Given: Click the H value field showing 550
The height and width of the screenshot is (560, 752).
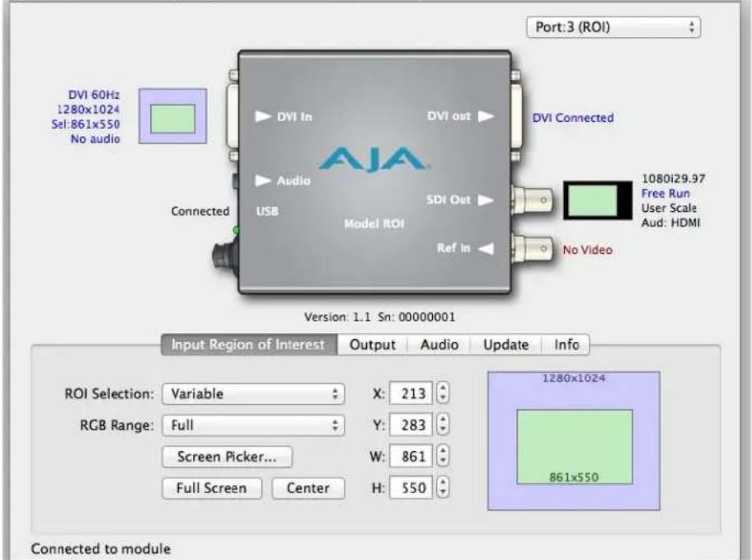Looking at the screenshot, I should (411, 487).
